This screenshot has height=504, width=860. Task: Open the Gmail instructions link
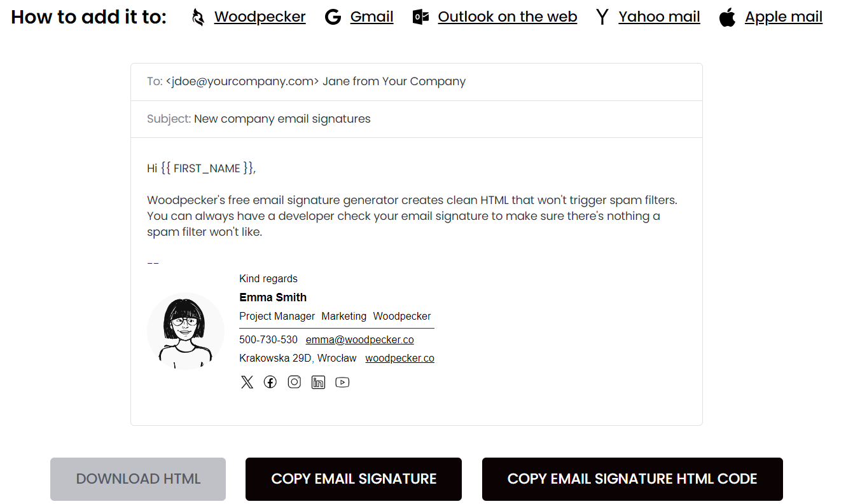pyautogui.click(x=371, y=17)
